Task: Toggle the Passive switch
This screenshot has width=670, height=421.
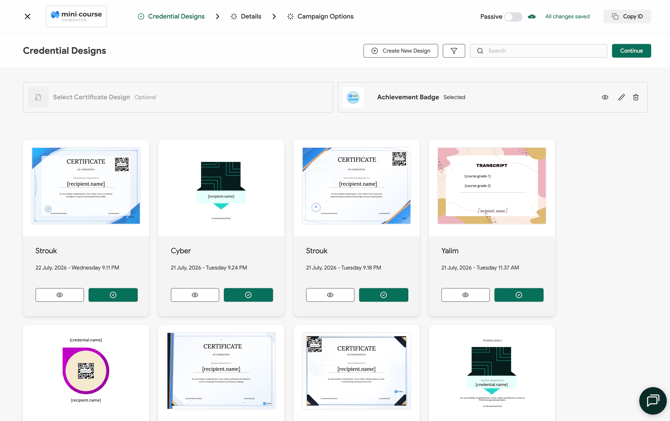Action: click(513, 17)
